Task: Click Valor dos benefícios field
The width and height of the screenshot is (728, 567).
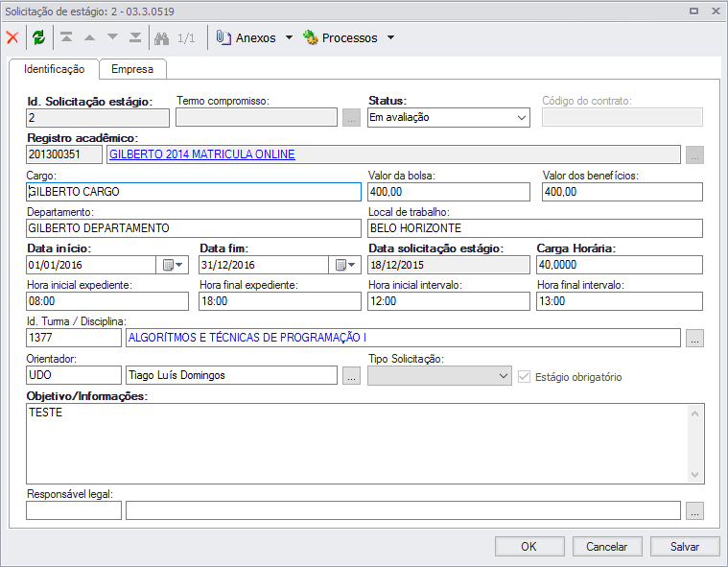Action: (x=622, y=192)
